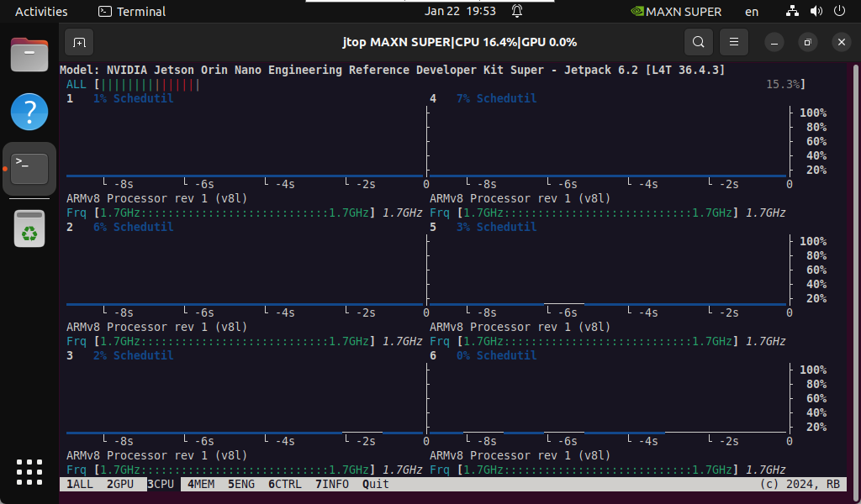This screenshot has height=504, width=861.
Task: Click the notification bell icon
Action: click(517, 12)
